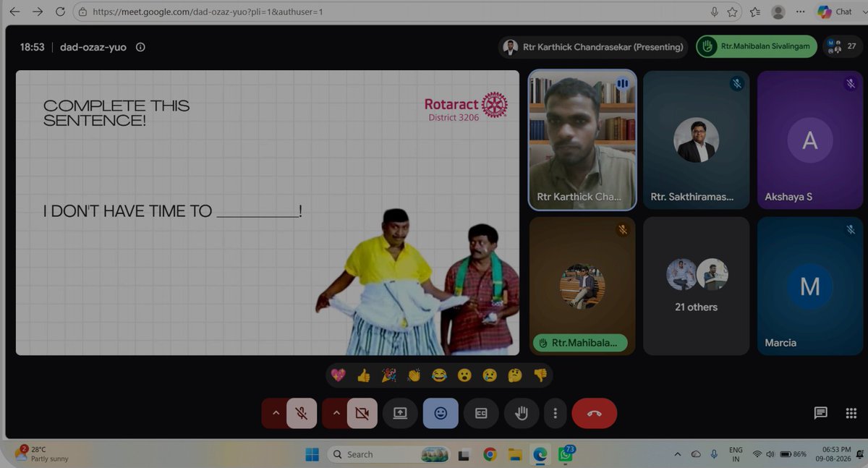Start presenting your screen

(x=400, y=413)
